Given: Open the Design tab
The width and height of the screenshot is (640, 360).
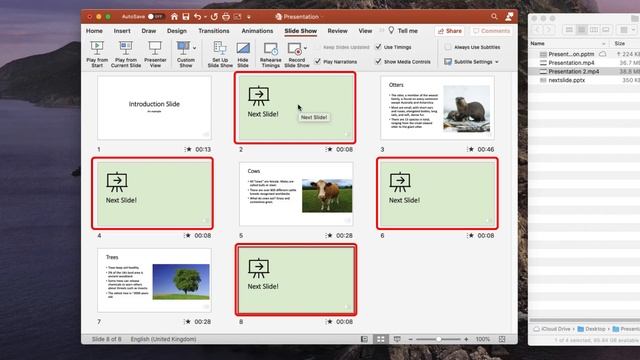Looking at the screenshot, I should (x=177, y=31).
